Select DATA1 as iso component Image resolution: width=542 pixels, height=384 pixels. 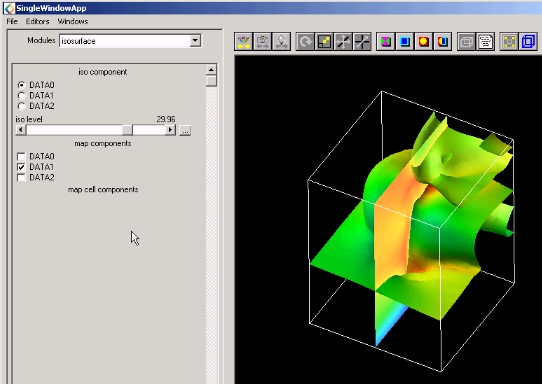[21, 95]
